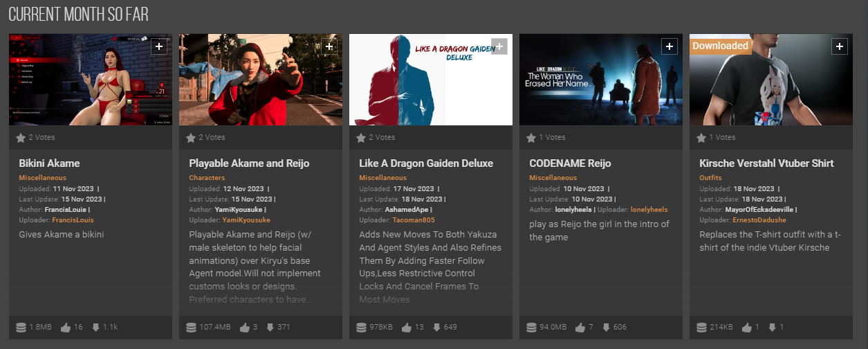Open the Kirsche Verstahl Vtuber Shirt mod title
The height and width of the screenshot is (349, 868).
[766, 163]
